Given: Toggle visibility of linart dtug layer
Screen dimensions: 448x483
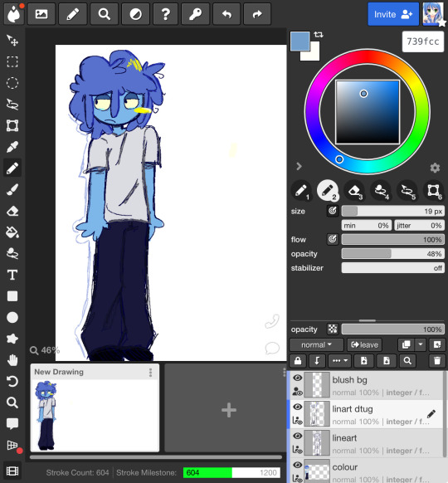Looking at the screenshot, I should 298,407.
